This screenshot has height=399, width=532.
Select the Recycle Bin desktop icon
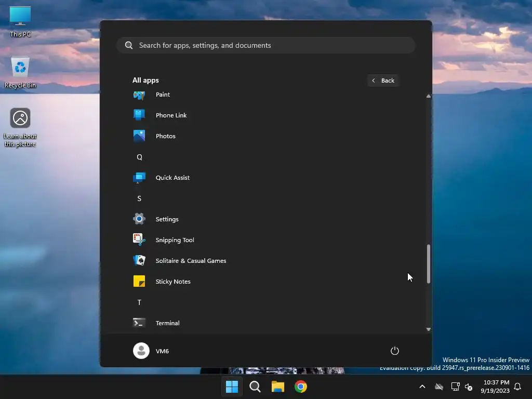pos(20,67)
